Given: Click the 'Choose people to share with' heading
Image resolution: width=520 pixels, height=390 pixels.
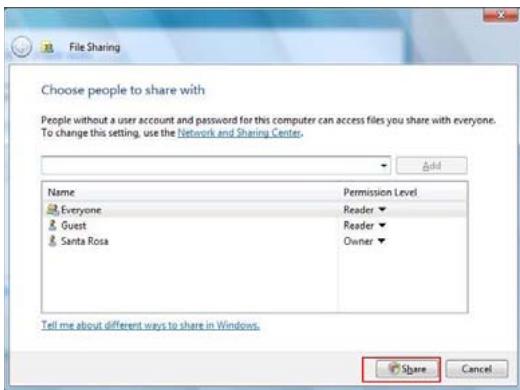Looking at the screenshot, I should (123, 90).
